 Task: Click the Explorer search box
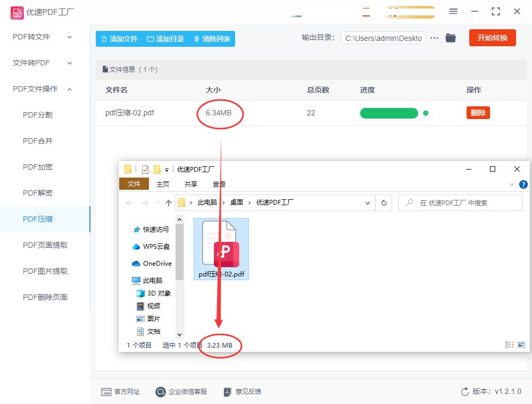point(460,203)
